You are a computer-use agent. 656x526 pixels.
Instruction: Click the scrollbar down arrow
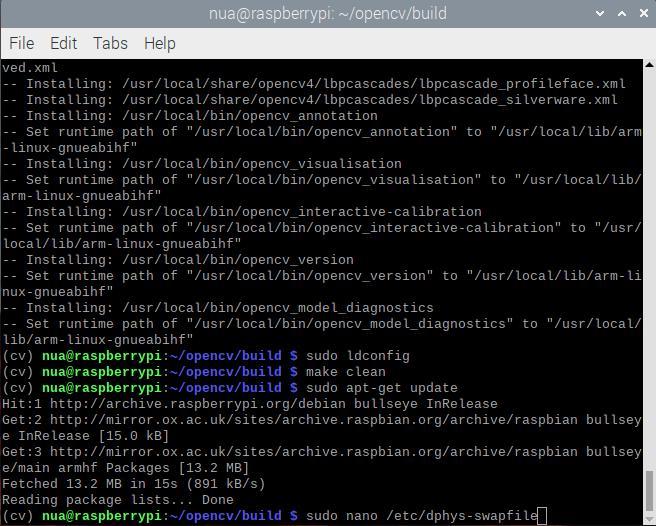tap(649, 518)
